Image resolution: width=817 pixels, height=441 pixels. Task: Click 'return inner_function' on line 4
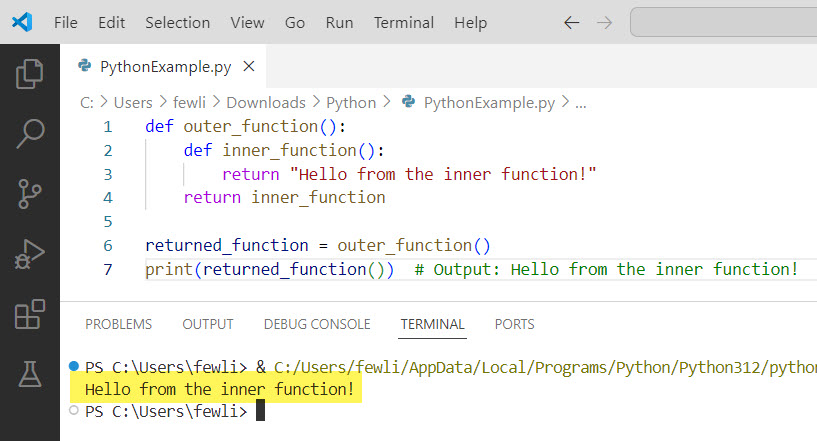pos(284,198)
